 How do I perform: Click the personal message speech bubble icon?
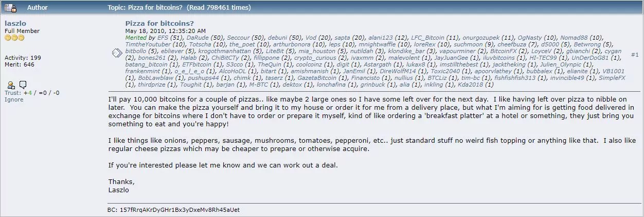click(x=23, y=85)
